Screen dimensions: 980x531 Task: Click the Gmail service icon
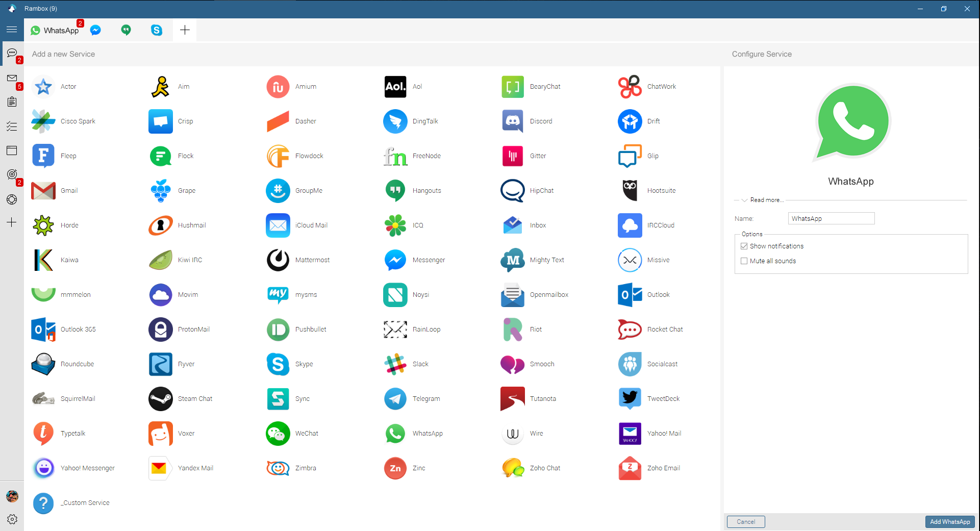tap(43, 191)
